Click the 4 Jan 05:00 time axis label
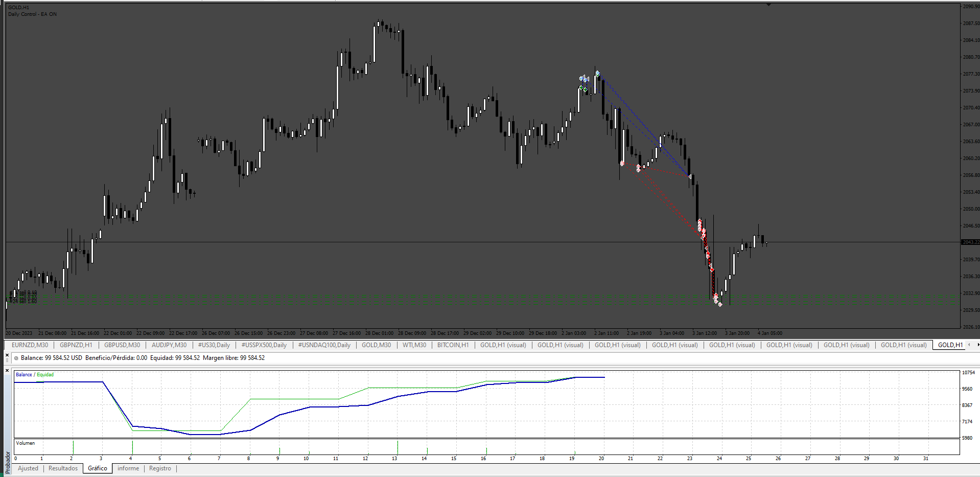This screenshot has height=477, width=980. (x=769, y=333)
